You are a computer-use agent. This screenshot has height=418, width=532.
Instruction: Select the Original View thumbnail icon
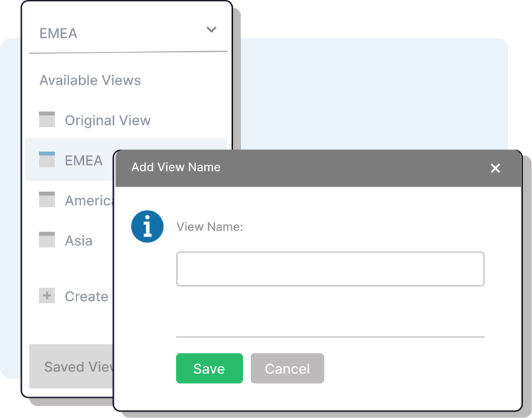coord(47,120)
